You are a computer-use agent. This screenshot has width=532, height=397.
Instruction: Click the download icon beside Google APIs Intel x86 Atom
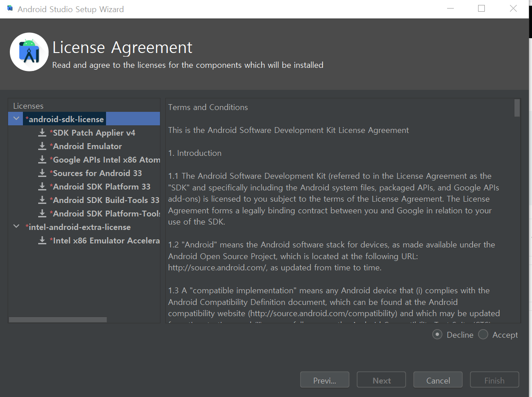(42, 160)
